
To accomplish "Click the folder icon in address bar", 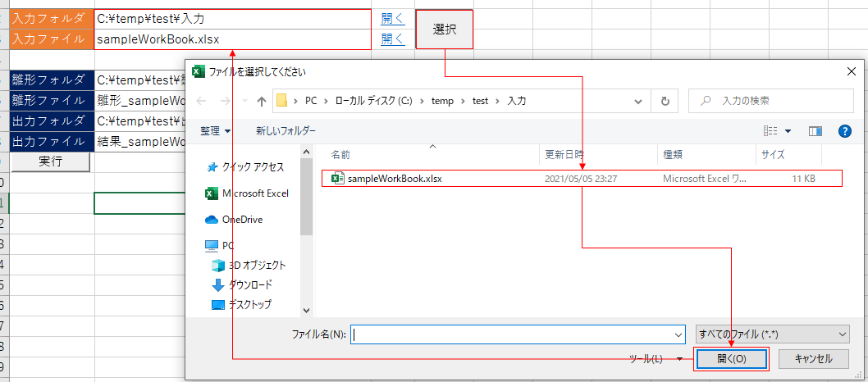I will pos(281,101).
